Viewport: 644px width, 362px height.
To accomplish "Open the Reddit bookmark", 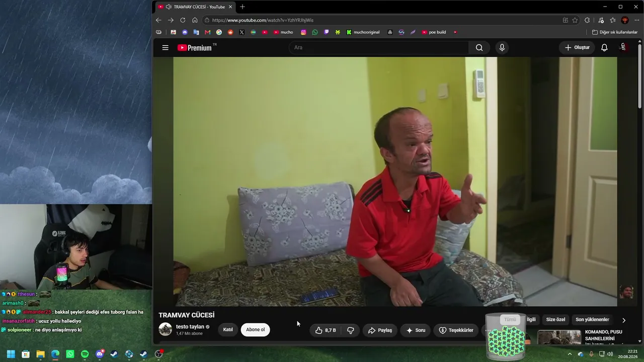I will coord(230,32).
